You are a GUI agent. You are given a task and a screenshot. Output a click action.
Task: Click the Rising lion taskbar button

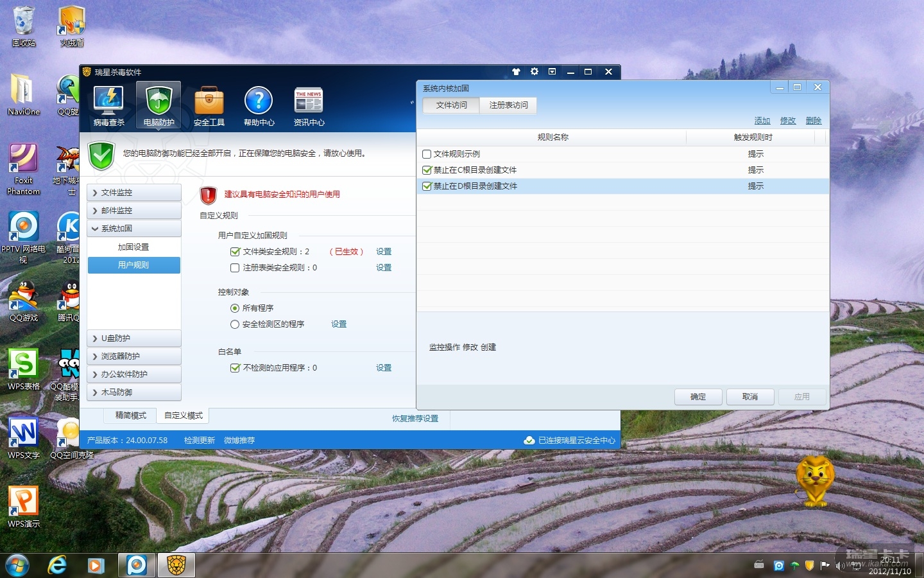pos(176,565)
